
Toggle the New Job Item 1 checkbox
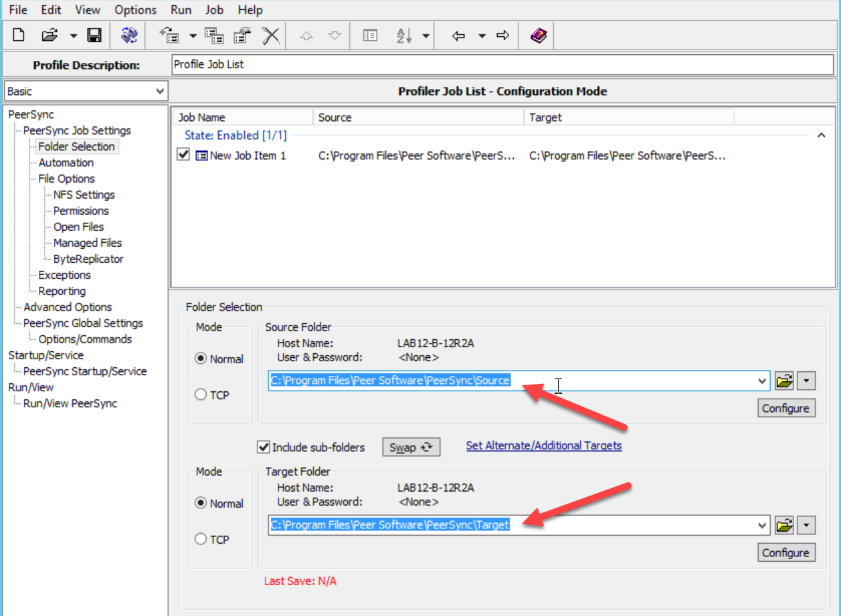[x=183, y=155]
